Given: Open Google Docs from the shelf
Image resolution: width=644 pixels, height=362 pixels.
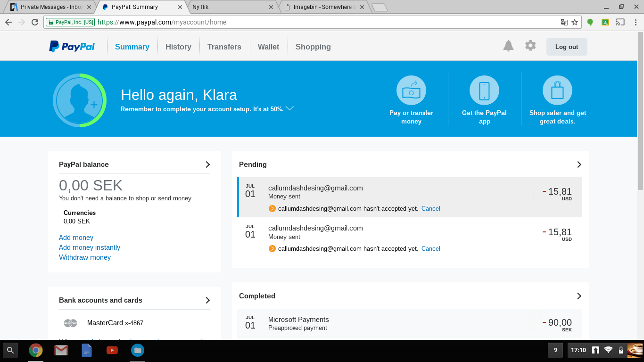Looking at the screenshot, I should click(x=87, y=350).
